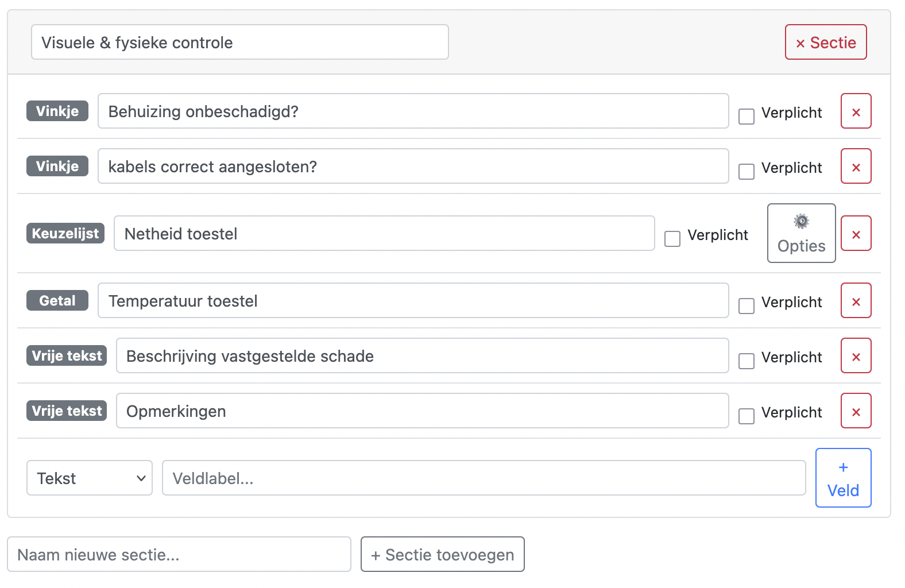Check Verplicht for 'Beschrijving vastgestelde schade'
905x588 pixels.
(x=746, y=361)
